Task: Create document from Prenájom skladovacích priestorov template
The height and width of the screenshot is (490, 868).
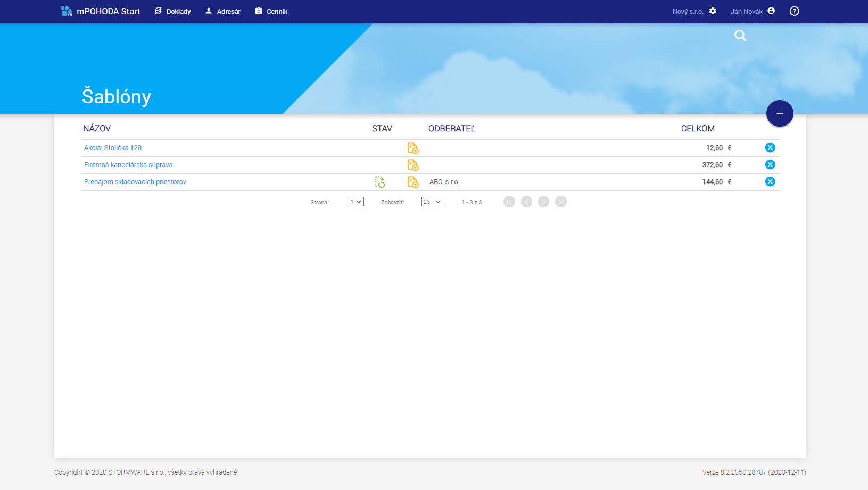Action: pyautogui.click(x=413, y=182)
